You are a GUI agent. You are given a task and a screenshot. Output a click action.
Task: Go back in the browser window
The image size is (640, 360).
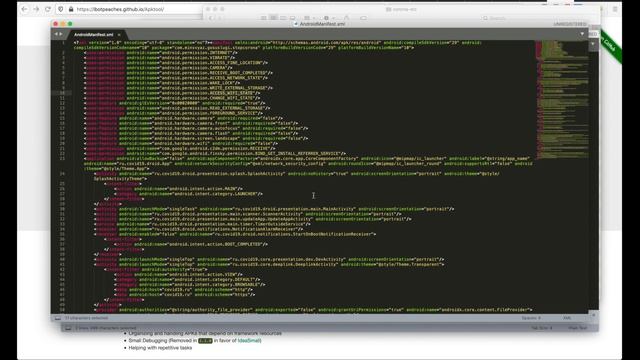pyautogui.click(x=24, y=9)
